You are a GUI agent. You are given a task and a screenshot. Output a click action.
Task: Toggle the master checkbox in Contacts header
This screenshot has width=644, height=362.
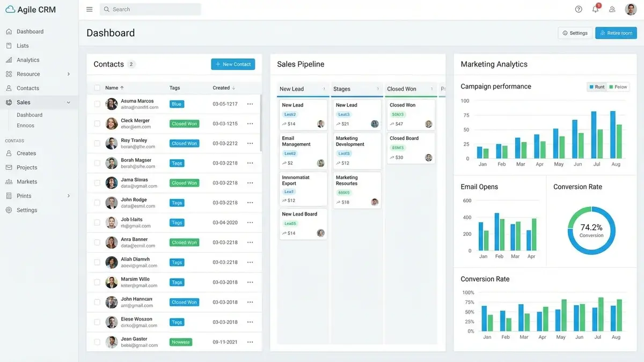coord(97,87)
